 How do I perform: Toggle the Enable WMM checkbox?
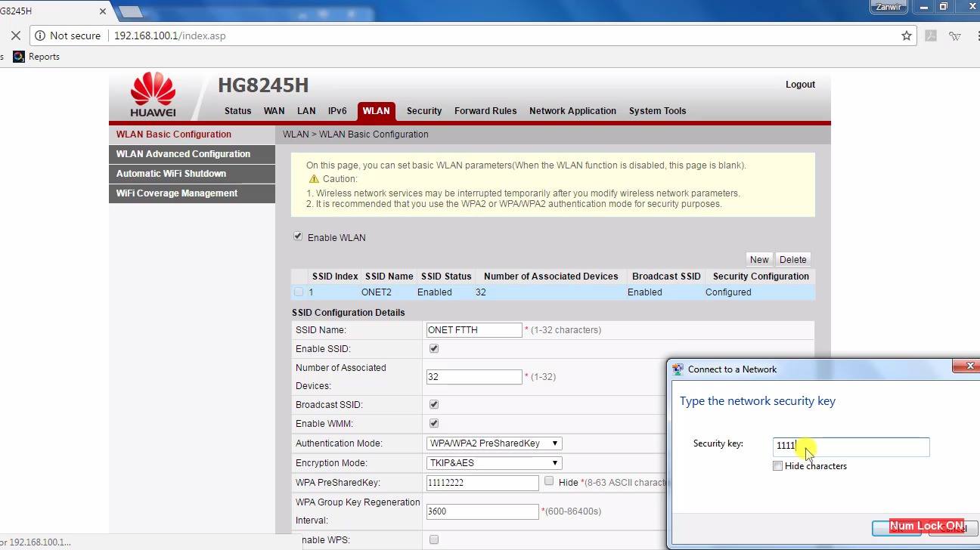434,423
